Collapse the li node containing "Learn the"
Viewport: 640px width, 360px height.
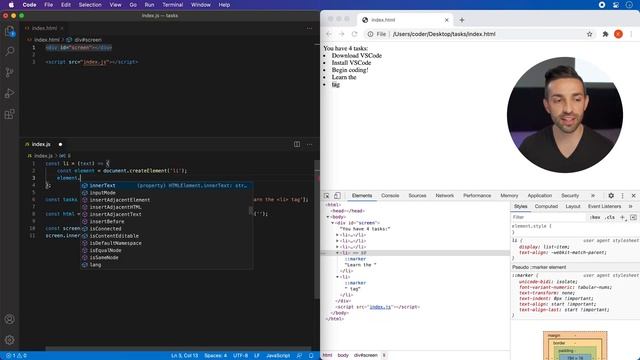338,253
